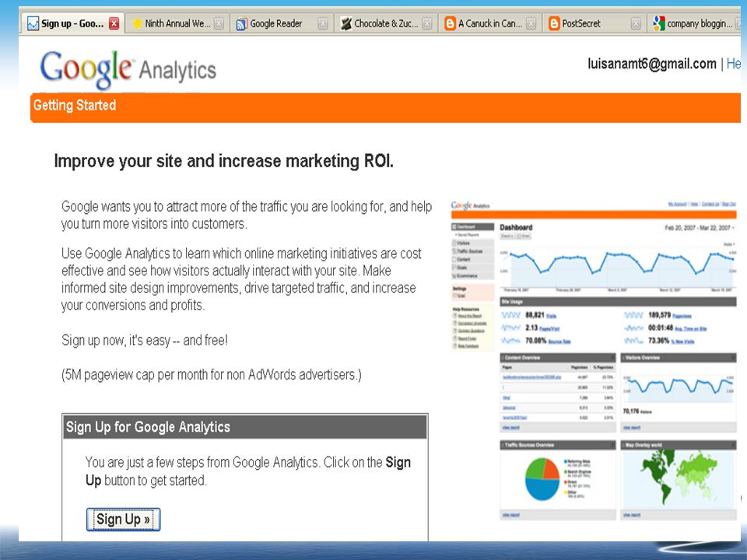Click the 'Sign up now, it's easy' line
Image resolution: width=747 pixels, height=560 pixels.
click(145, 341)
